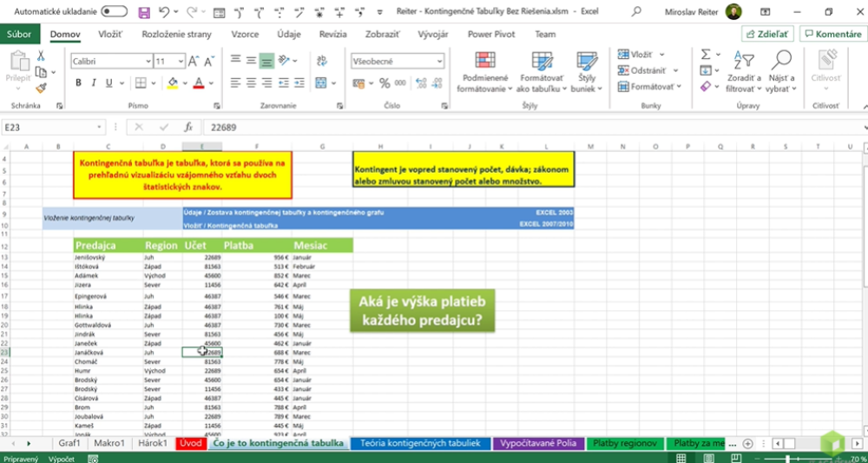This screenshot has width=868, height=463.
Task: Toggle Italic text formatting
Action: click(x=95, y=83)
